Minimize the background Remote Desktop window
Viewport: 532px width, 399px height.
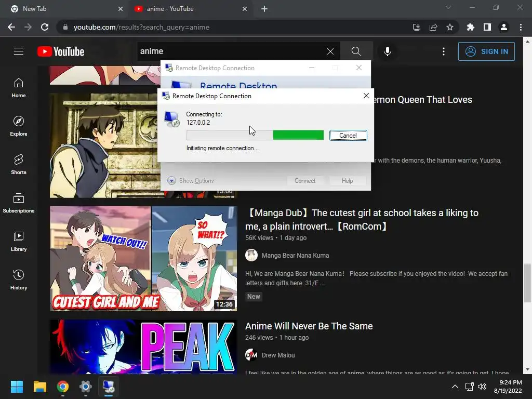click(x=312, y=68)
